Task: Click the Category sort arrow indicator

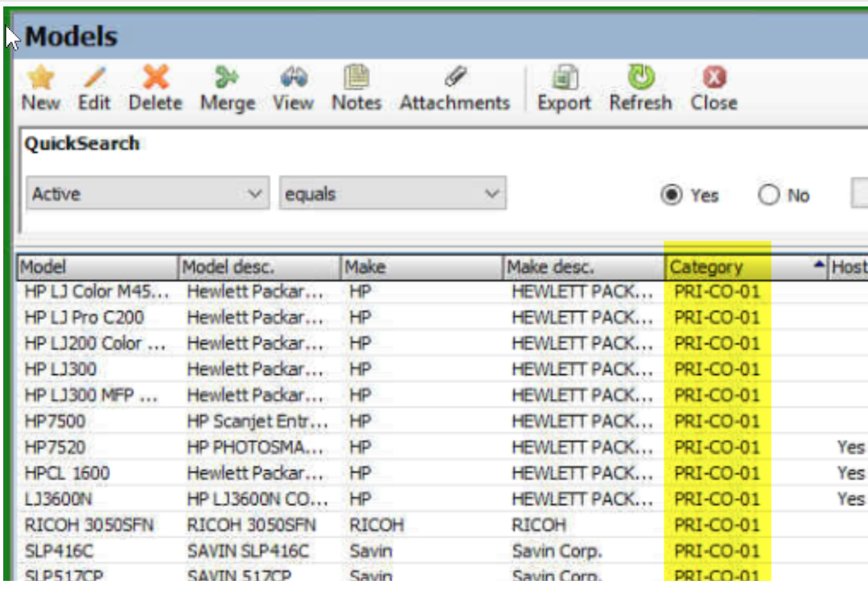Action: (819, 265)
